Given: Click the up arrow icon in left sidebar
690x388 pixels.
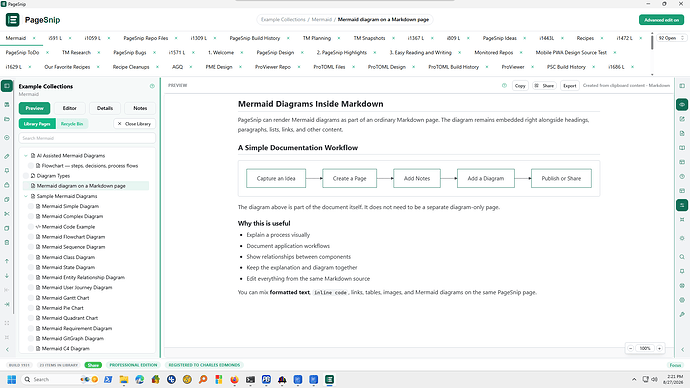Looking at the screenshot, I should [x=7, y=261].
